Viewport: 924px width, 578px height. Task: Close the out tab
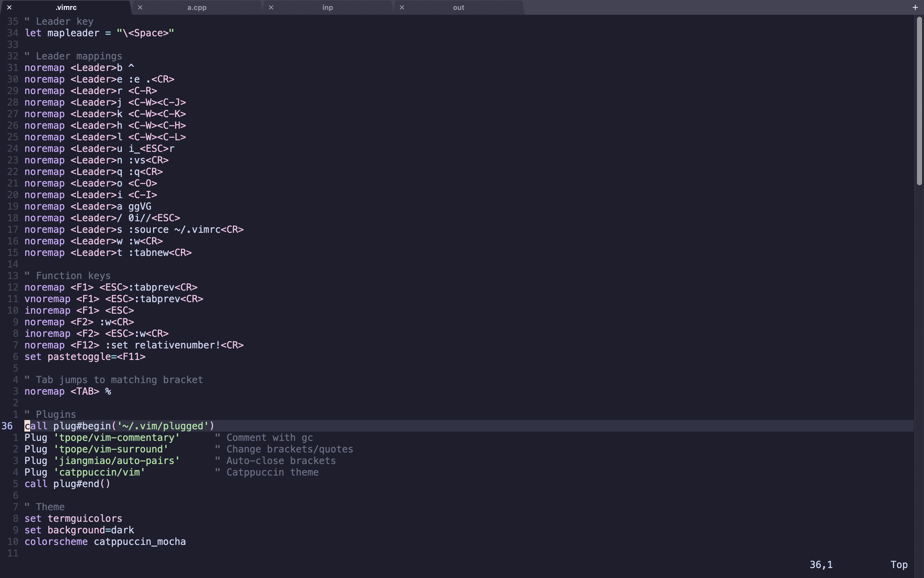[x=402, y=7]
